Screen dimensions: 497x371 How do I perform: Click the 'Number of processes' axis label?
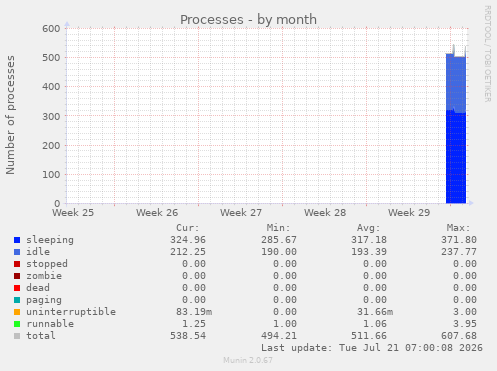coord(10,115)
